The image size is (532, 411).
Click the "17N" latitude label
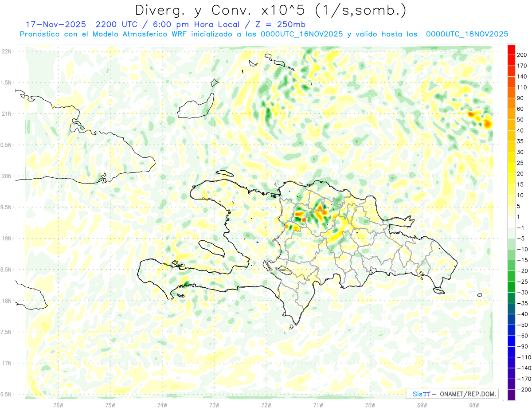click(7, 363)
